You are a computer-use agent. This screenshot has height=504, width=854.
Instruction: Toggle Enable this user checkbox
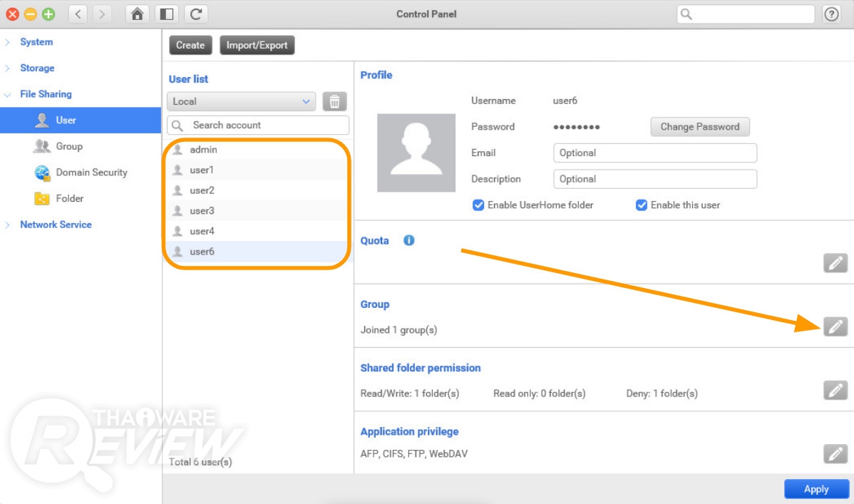[x=642, y=205]
